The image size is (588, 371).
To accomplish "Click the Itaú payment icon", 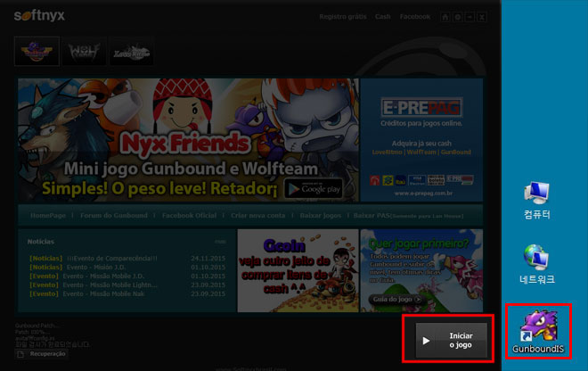I will click(x=401, y=181).
